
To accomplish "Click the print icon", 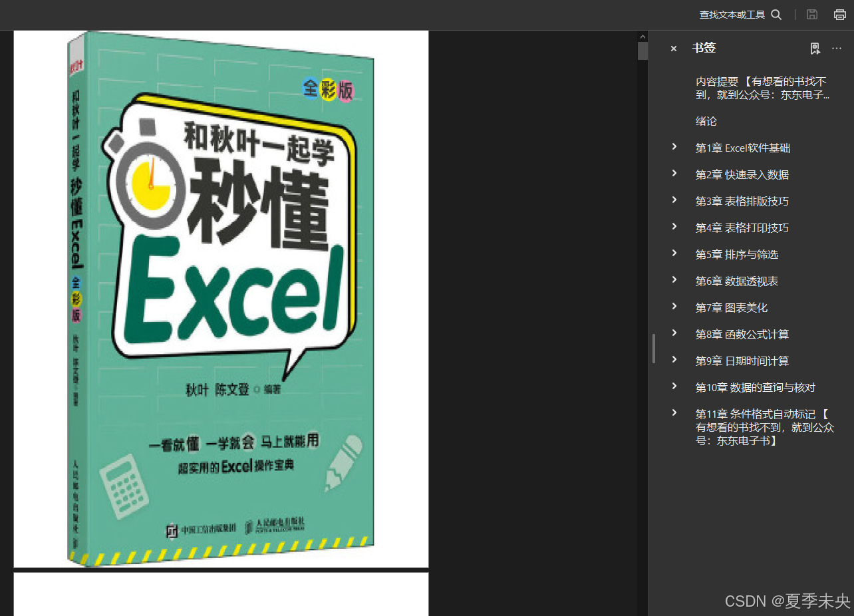I will coord(840,15).
